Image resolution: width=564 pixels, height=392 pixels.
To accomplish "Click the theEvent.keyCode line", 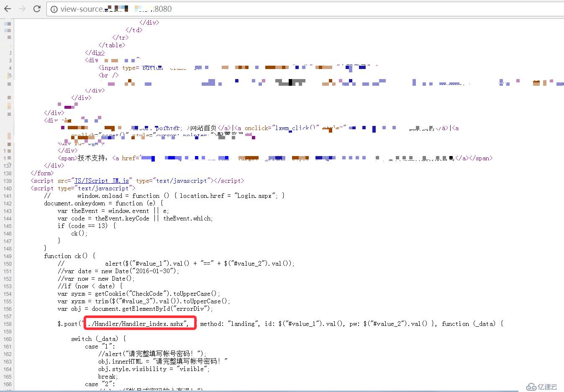I will pyautogui.click(x=135, y=218).
